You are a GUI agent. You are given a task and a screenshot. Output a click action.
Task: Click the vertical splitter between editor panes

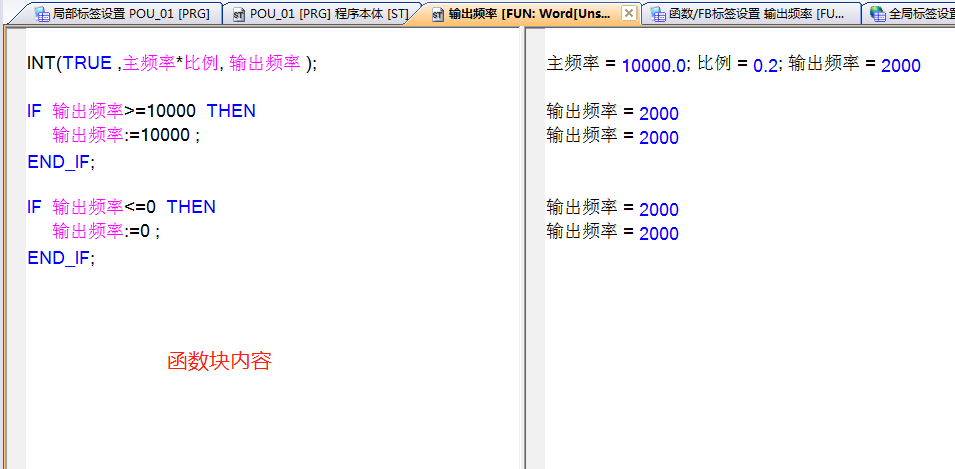click(x=523, y=250)
